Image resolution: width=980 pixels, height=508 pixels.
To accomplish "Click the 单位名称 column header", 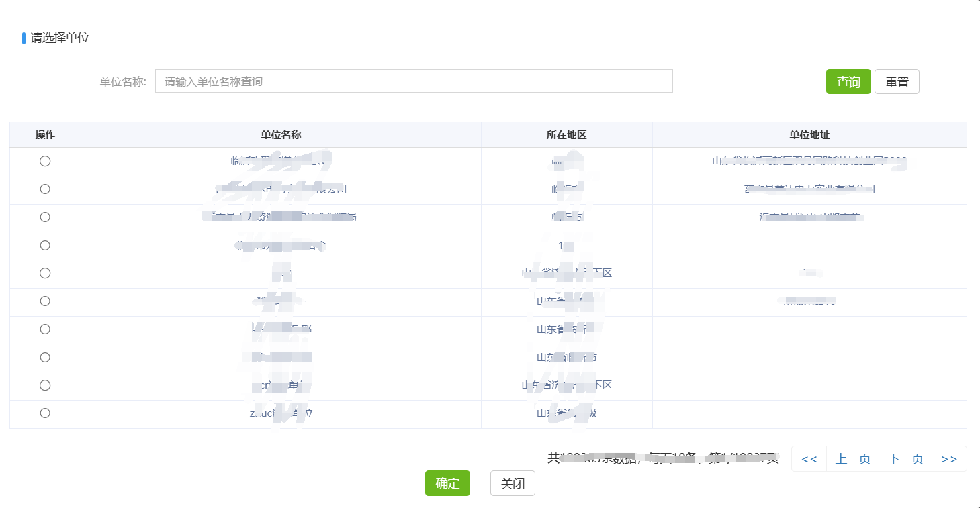I will pyautogui.click(x=281, y=134).
